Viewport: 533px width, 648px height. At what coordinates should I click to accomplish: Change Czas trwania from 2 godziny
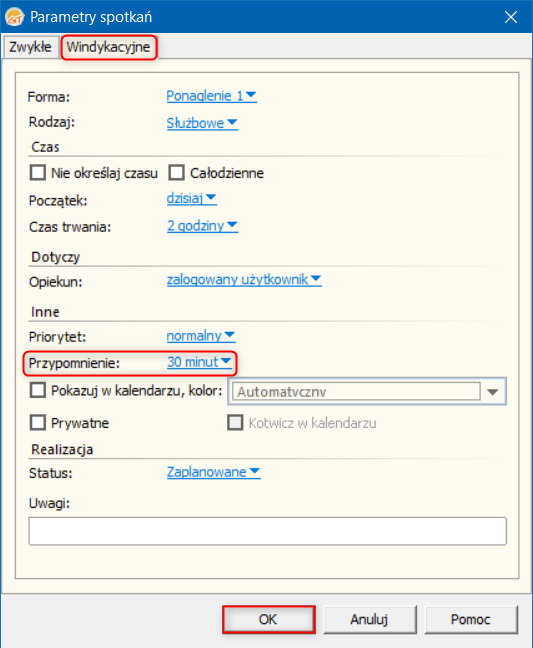tap(202, 226)
